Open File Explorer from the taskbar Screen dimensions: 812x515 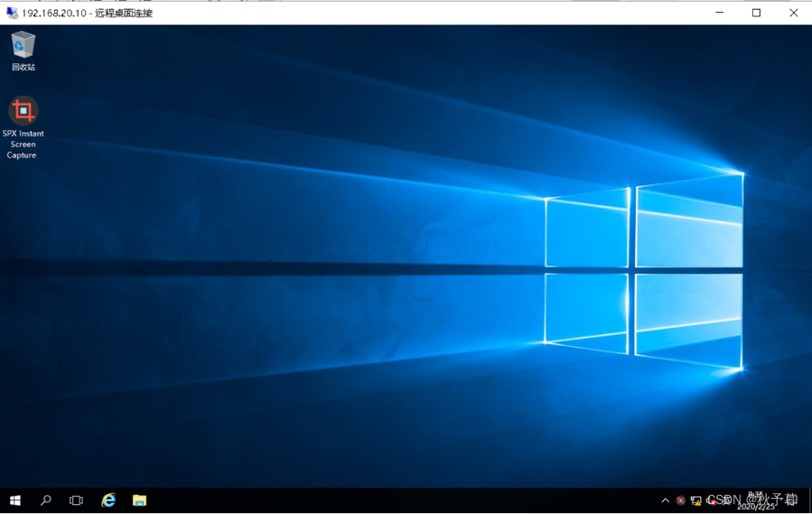point(139,501)
